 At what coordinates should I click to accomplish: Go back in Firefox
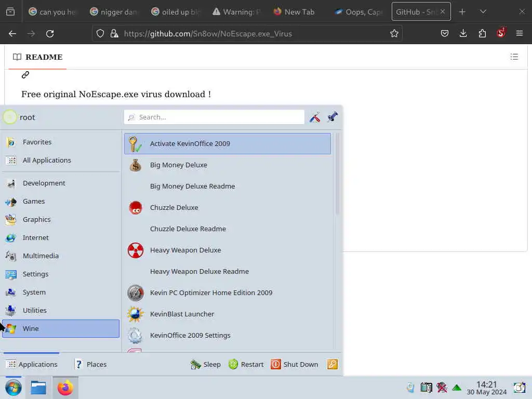[12, 34]
